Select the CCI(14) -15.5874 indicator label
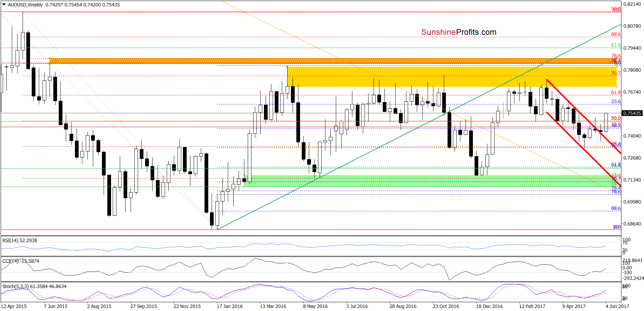The width and height of the screenshot is (644, 311). click(x=21, y=261)
